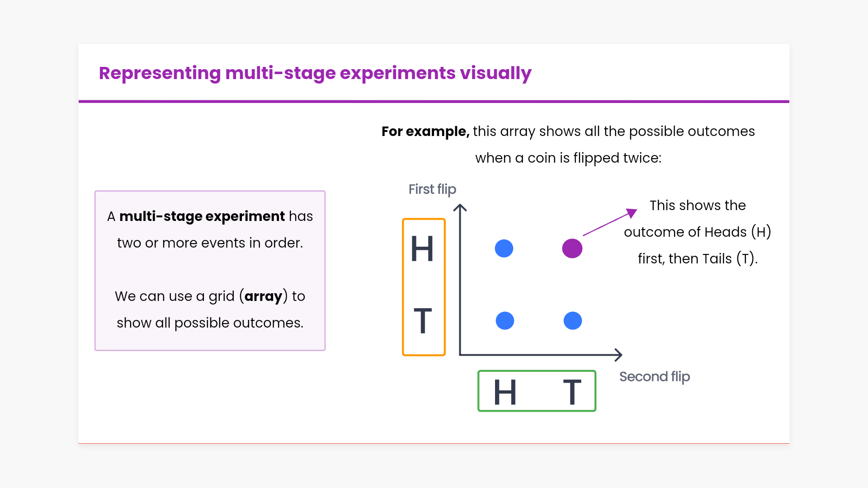Select the T in the green box
Screen dimensions: 868x488
pyautogui.click(x=572, y=392)
